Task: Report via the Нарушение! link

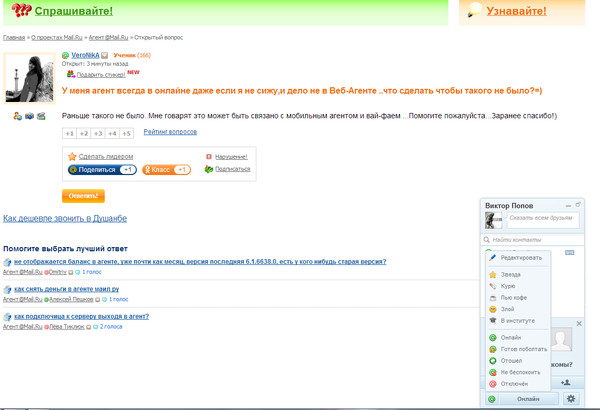Action: [x=231, y=157]
